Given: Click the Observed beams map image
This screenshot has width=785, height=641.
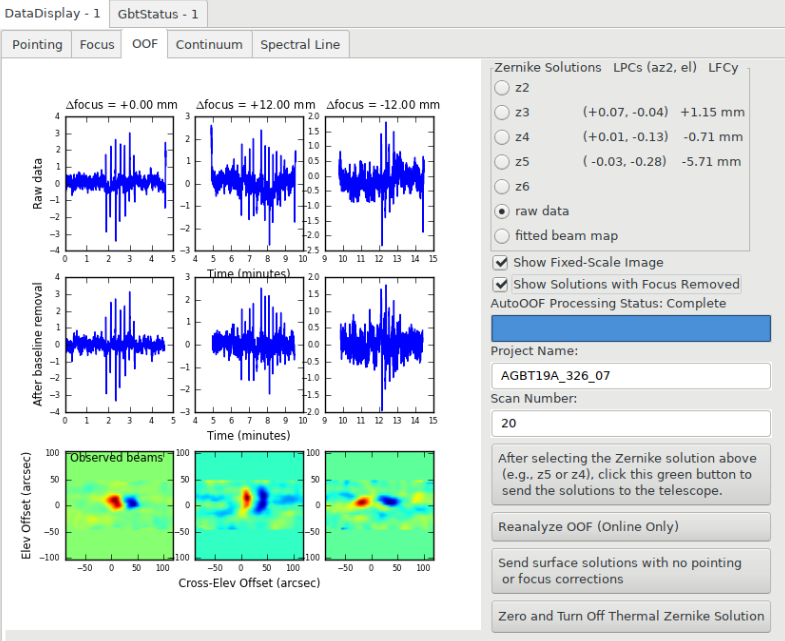Looking at the screenshot, I should pos(120,505).
